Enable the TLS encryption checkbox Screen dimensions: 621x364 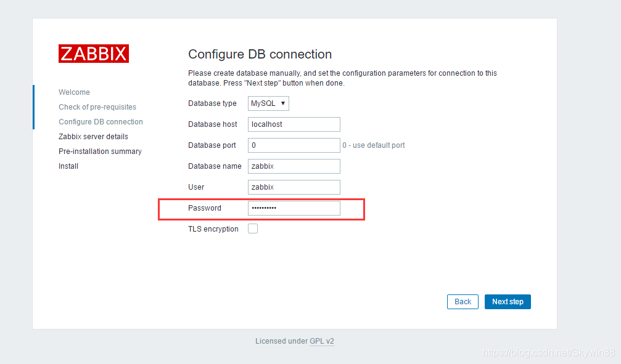point(253,229)
